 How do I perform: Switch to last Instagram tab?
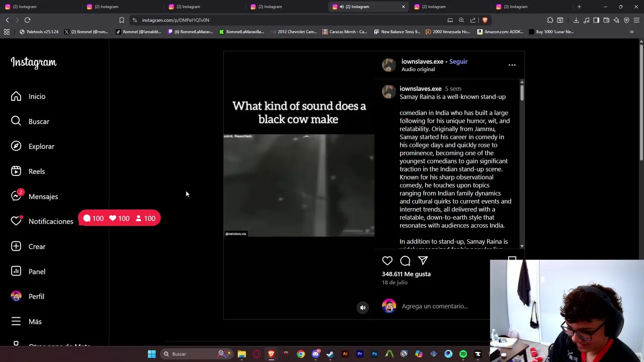pos(532,7)
